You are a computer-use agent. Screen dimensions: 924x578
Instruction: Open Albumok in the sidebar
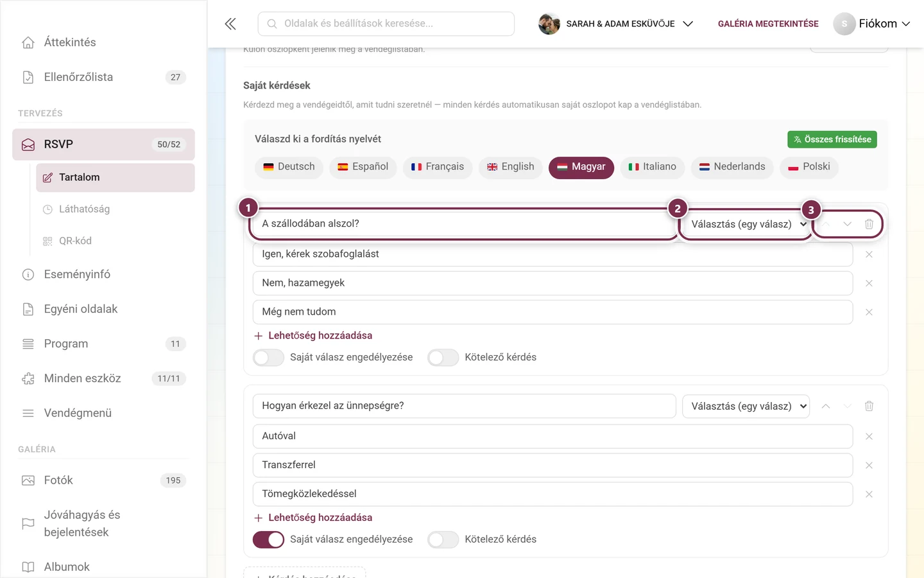pyautogui.click(x=103, y=567)
